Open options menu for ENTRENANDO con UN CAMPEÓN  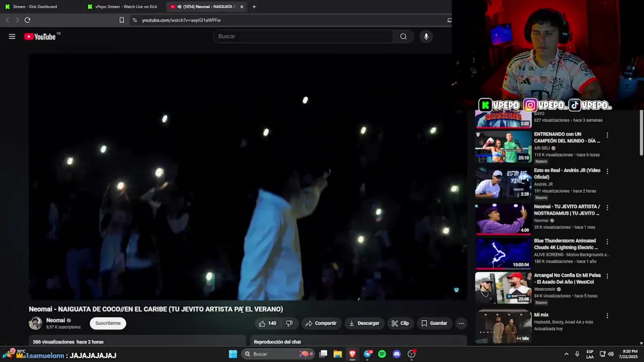tap(607, 135)
